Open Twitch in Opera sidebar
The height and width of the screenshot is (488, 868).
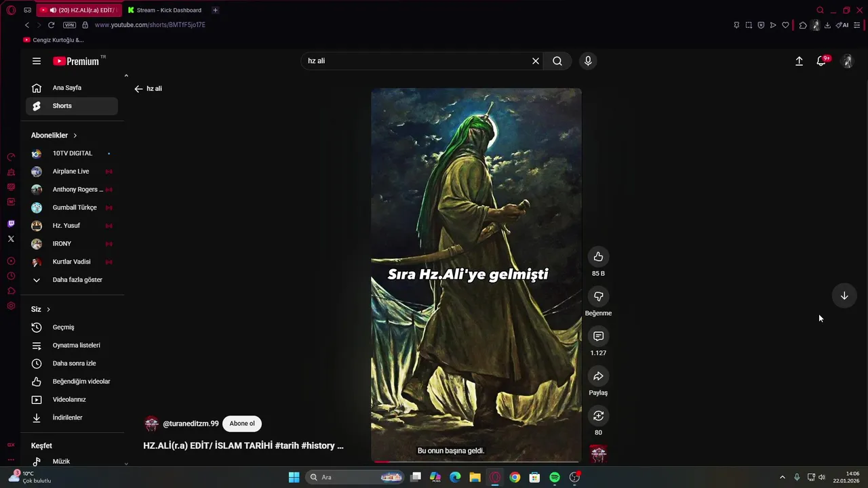[x=11, y=224]
